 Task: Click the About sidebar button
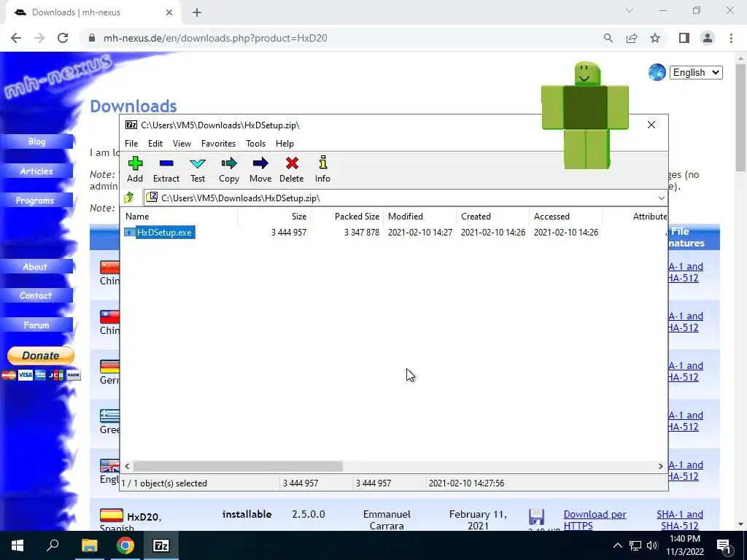[36, 267]
